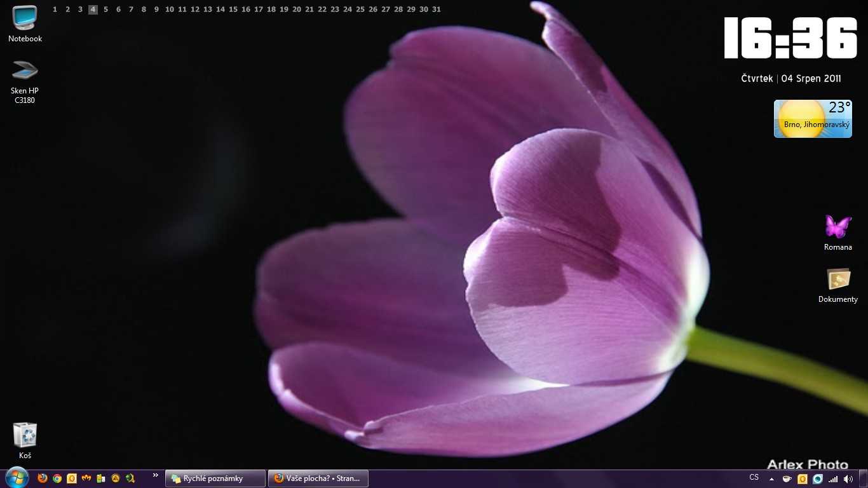
Task: Click the Show Desktop button
Action: click(x=864, y=478)
